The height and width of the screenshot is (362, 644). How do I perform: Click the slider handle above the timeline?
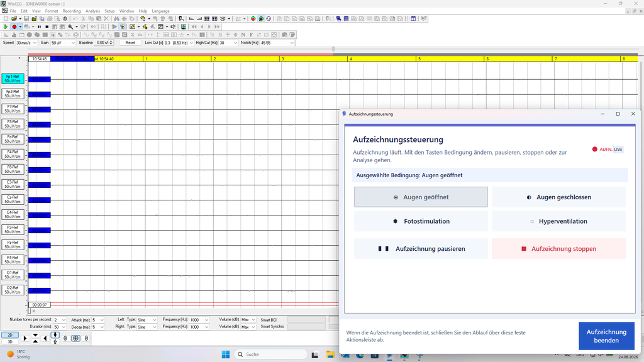[333, 49]
